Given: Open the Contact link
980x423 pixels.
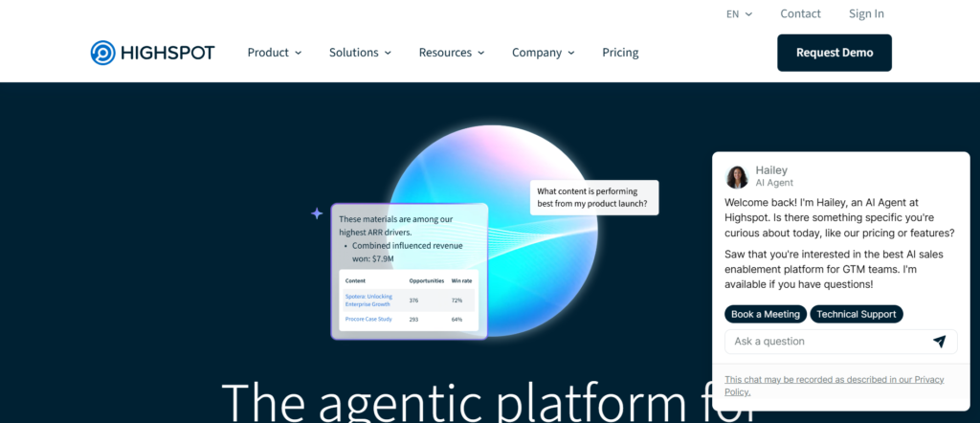Looking at the screenshot, I should pos(800,13).
